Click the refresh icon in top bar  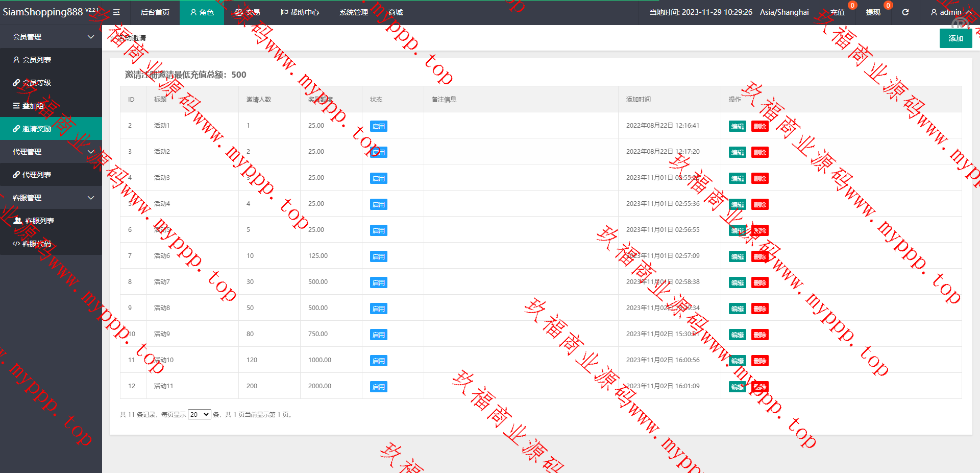(905, 12)
